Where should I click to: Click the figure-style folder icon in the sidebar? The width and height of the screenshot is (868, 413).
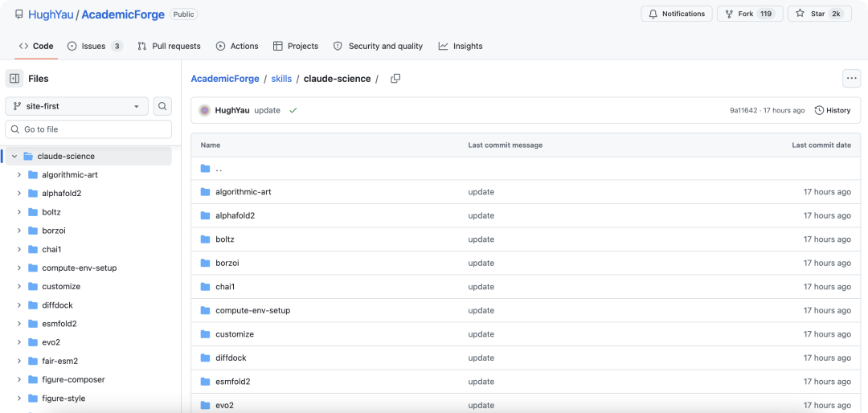[x=33, y=398]
